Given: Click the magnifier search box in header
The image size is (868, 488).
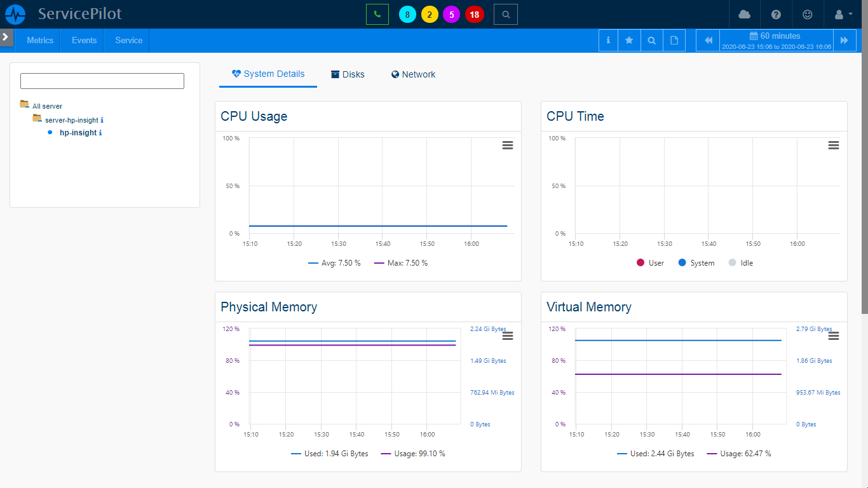Looking at the screenshot, I should pos(505,14).
